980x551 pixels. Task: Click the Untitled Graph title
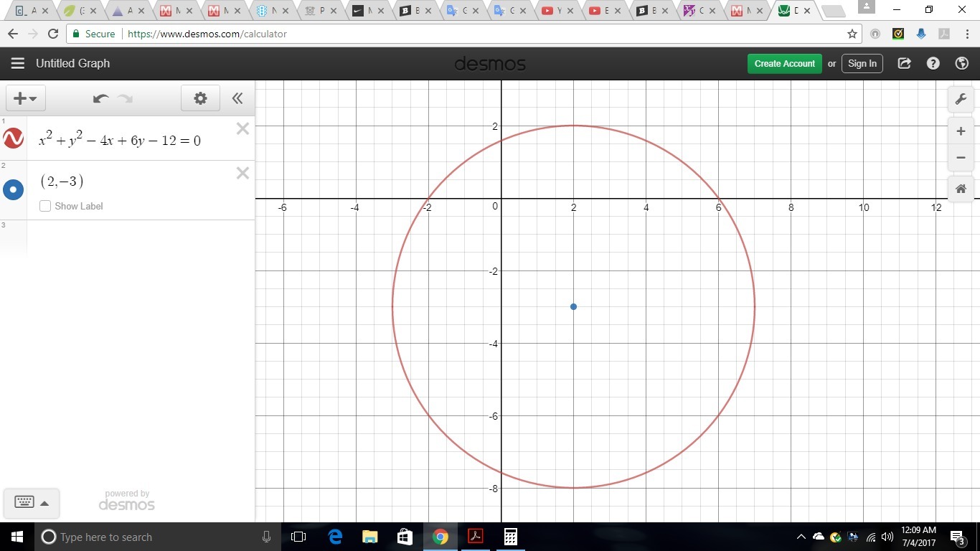pos(73,63)
